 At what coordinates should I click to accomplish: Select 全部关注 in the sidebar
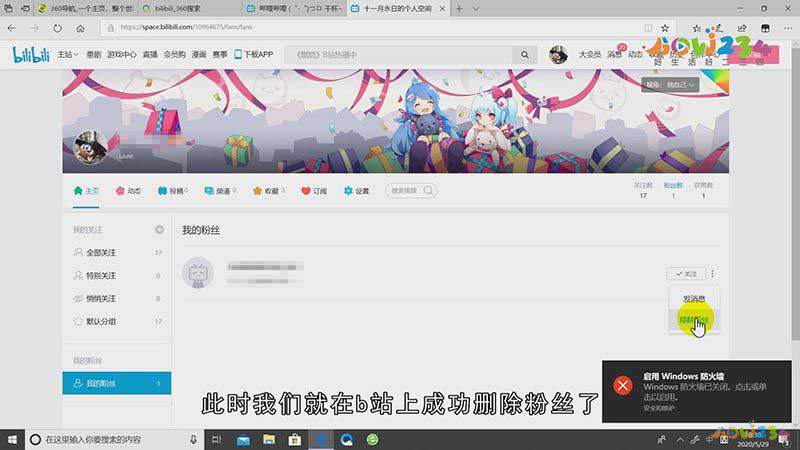click(117, 253)
